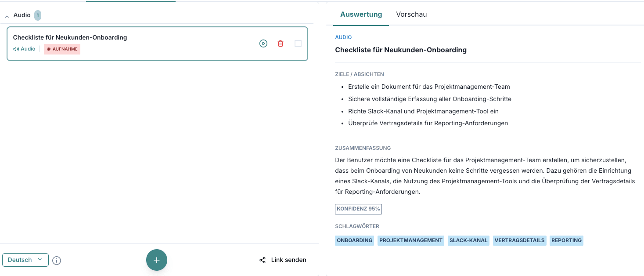
Task: Delete the recording with the red trash icon
Action: (x=281, y=44)
